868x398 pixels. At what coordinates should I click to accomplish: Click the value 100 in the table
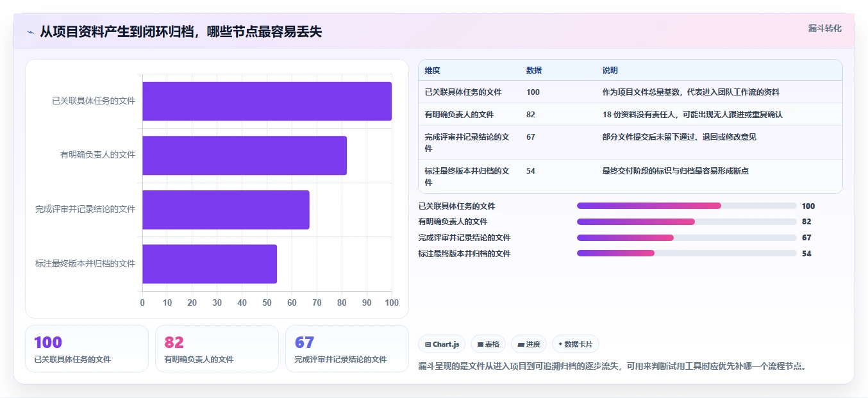[533, 92]
